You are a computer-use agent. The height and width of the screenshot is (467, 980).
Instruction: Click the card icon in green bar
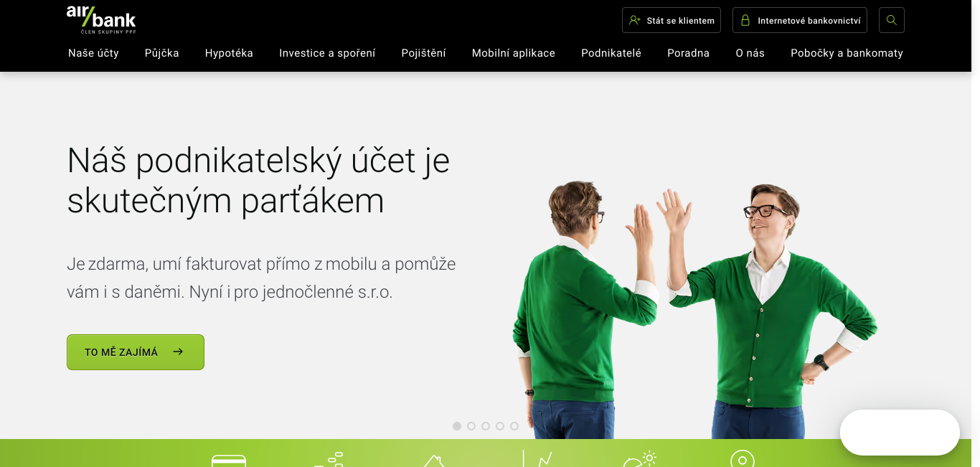tap(229, 461)
